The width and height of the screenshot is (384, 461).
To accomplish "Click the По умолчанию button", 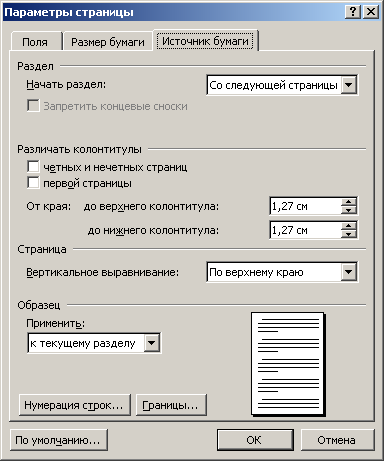I will coord(59,440).
